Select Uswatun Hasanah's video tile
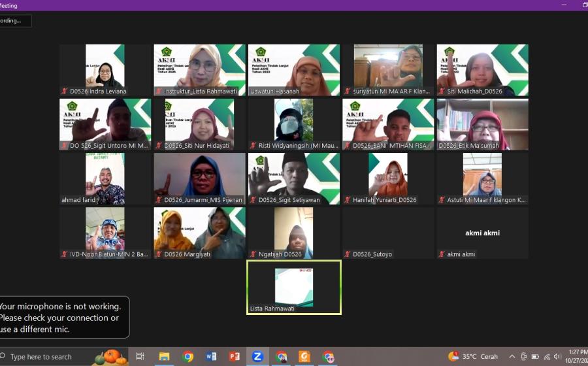 [294, 70]
